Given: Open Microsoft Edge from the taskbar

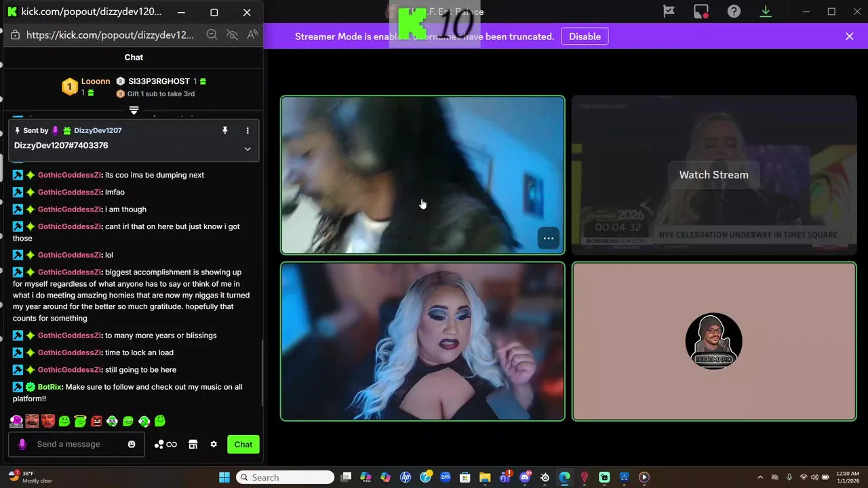Looking at the screenshot, I should 564,477.
